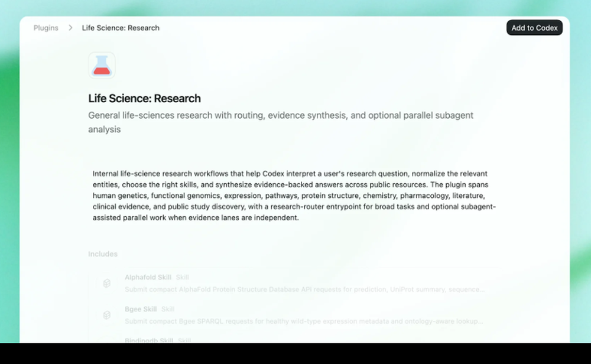This screenshot has width=591, height=364.
Task: Click the subtitle about general life-sciences research
Action: [281, 122]
